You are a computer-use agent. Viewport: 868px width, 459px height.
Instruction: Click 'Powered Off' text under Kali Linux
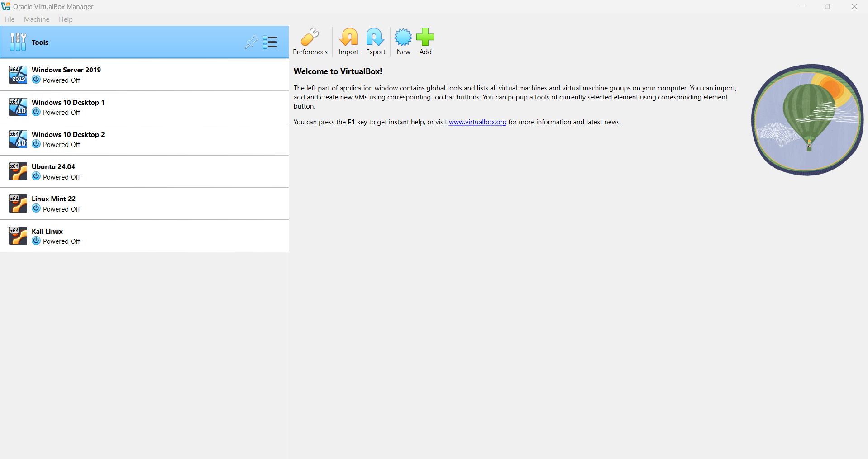pyautogui.click(x=62, y=241)
